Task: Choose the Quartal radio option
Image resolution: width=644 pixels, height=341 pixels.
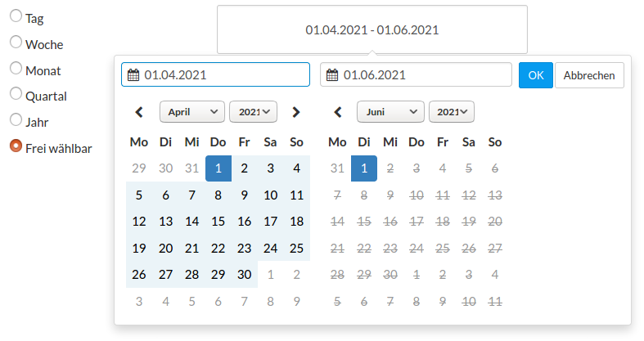Action: pos(16,93)
